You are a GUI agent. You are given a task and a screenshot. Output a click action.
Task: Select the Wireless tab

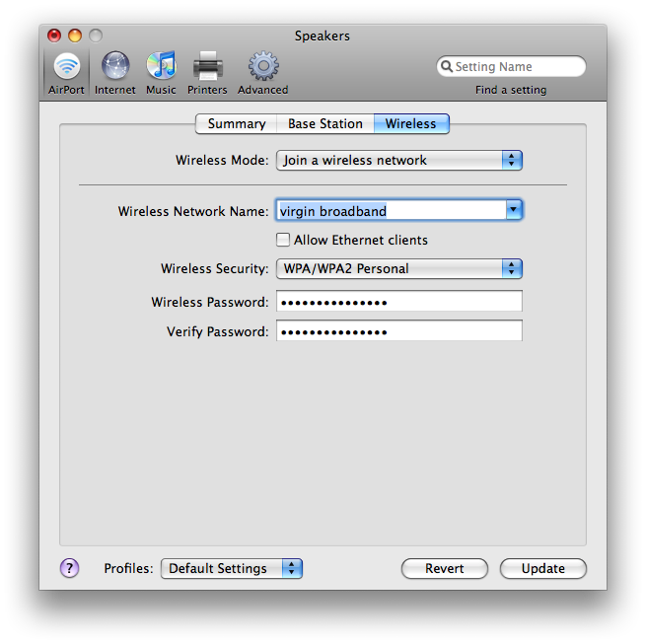coord(411,123)
